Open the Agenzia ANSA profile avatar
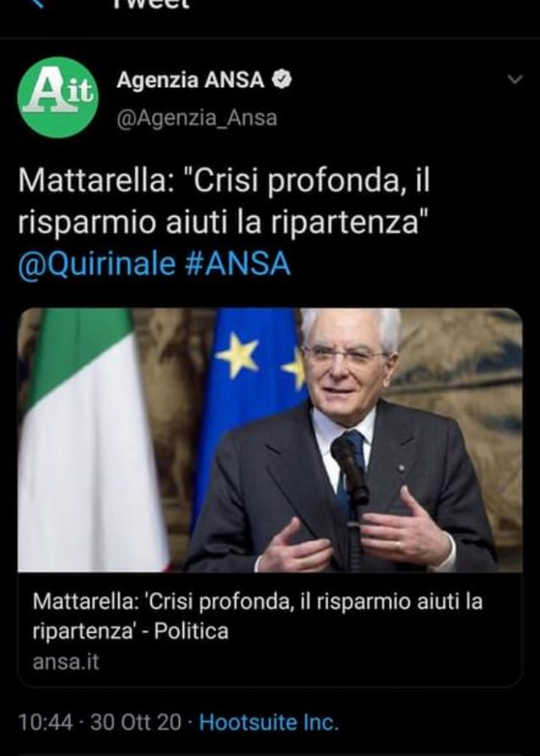This screenshot has height=756, width=540. point(58,97)
